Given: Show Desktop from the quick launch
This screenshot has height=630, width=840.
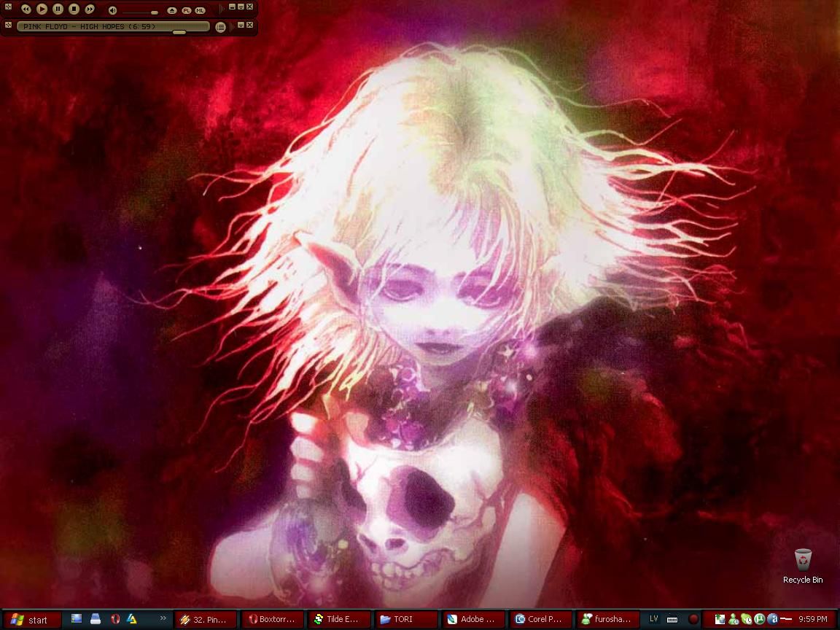Looking at the screenshot, I should click(x=77, y=619).
